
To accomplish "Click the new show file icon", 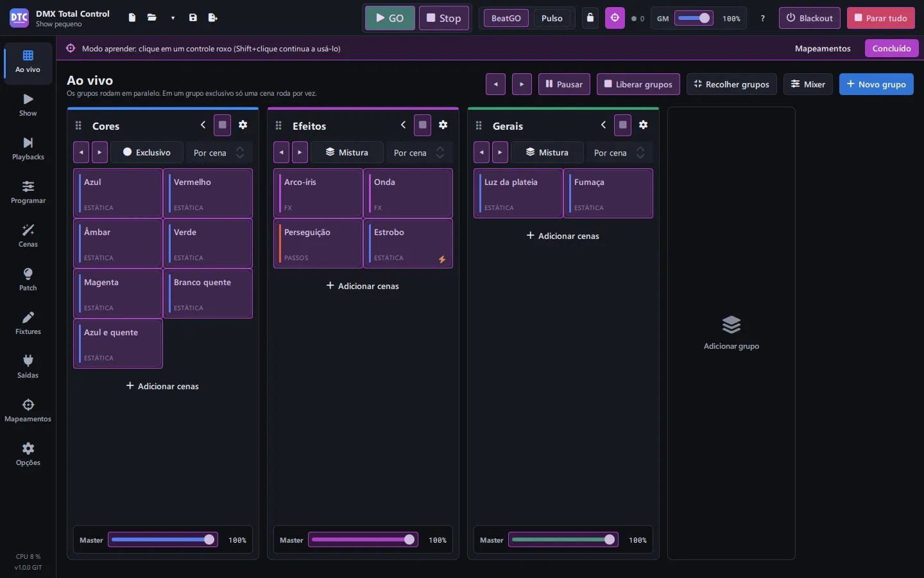I will (132, 18).
